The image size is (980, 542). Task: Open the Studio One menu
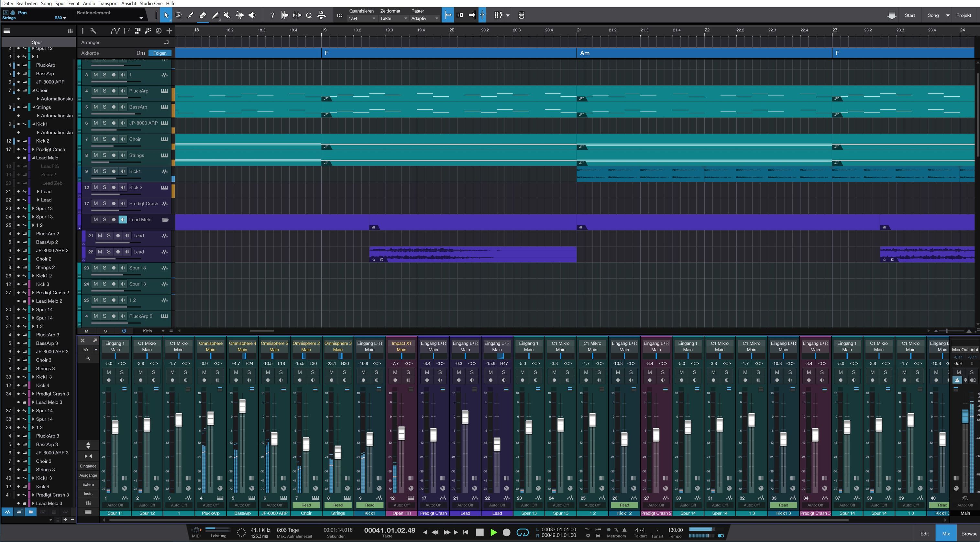pos(151,4)
